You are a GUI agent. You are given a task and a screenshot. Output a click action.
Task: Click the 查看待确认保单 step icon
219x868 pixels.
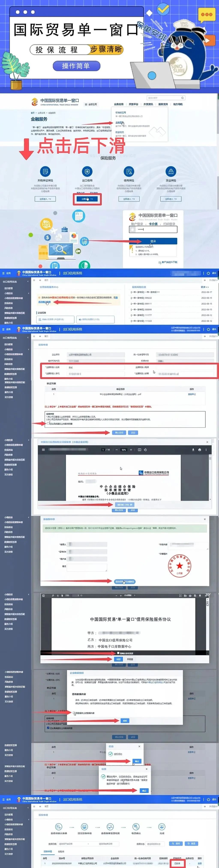coord(59,826)
